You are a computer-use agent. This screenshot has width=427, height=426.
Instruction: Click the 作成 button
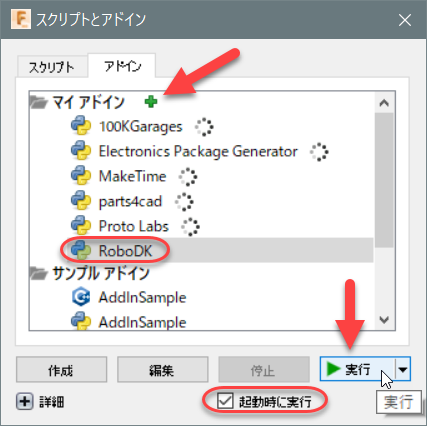point(61,370)
